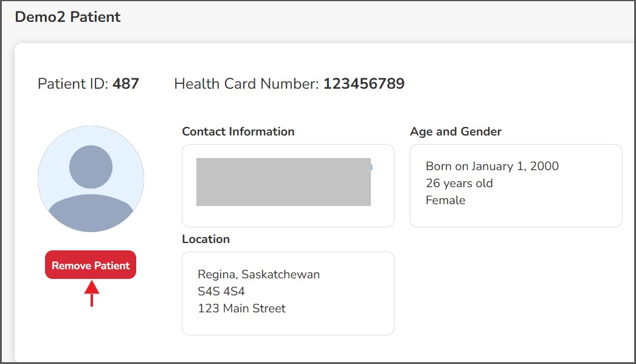
Task: Click the Health Card Number label
Action: tap(246, 83)
